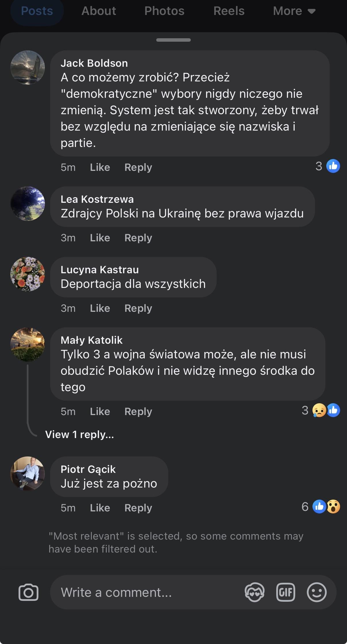Open the GIF picker
This screenshot has height=644, width=347.
[285, 593]
